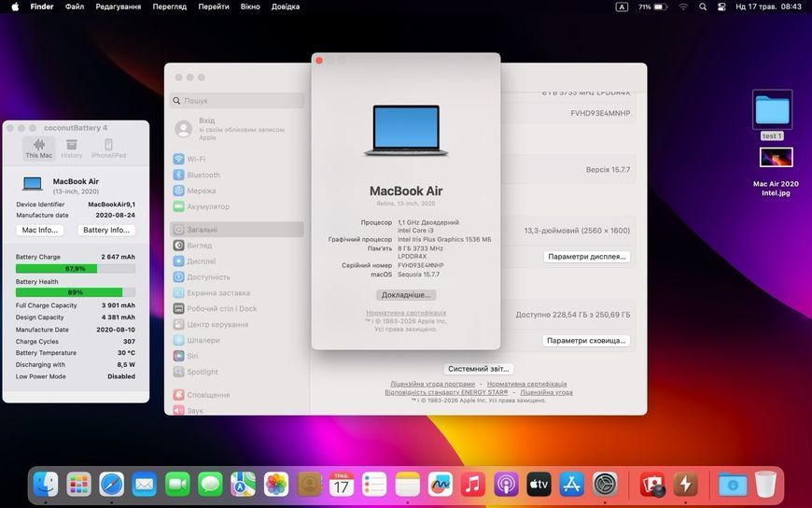
Task: Open Нормативна сертифікація link in About window
Action: tap(406, 313)
